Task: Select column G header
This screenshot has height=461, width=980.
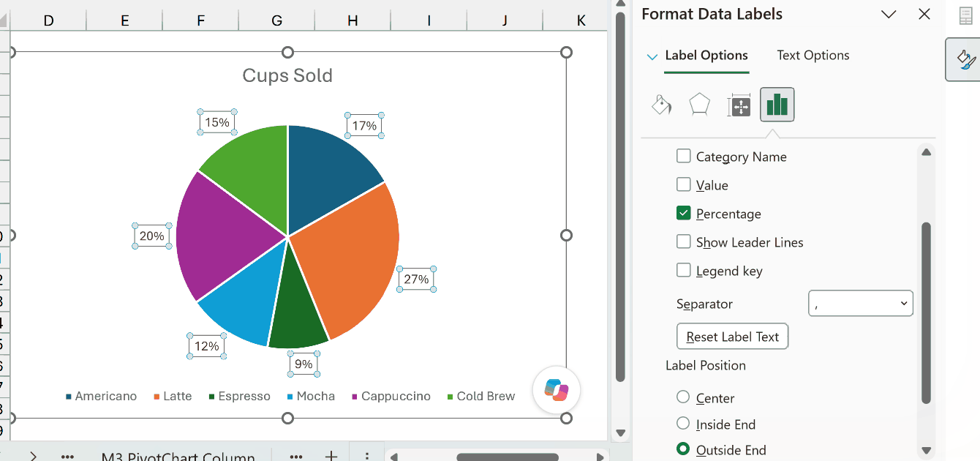Action: point(277,20)
